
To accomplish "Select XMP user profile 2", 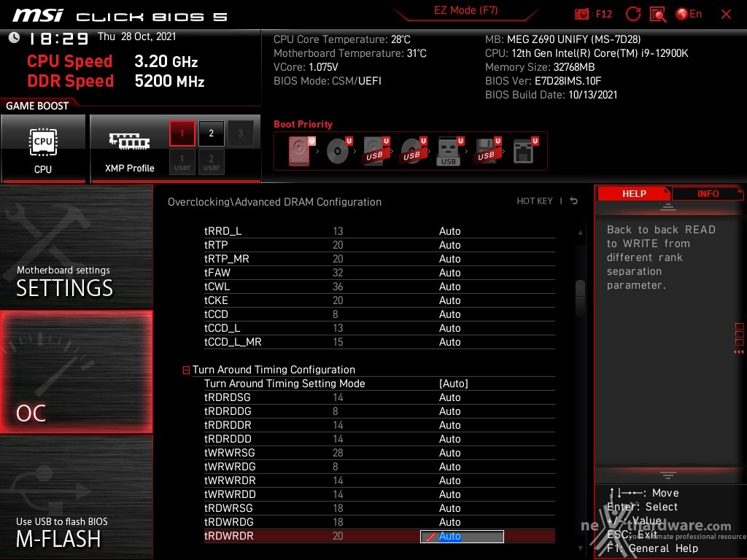I will (x=211, y=163).
